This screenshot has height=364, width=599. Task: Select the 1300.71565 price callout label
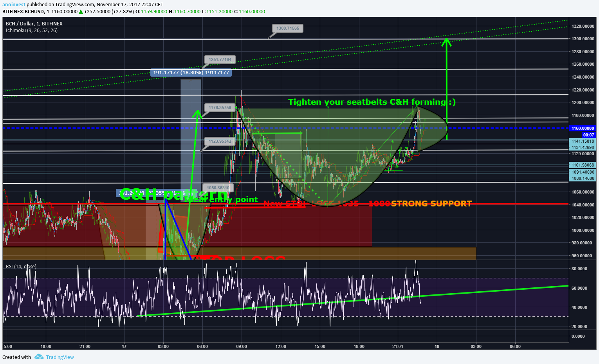tap(288, 28)
